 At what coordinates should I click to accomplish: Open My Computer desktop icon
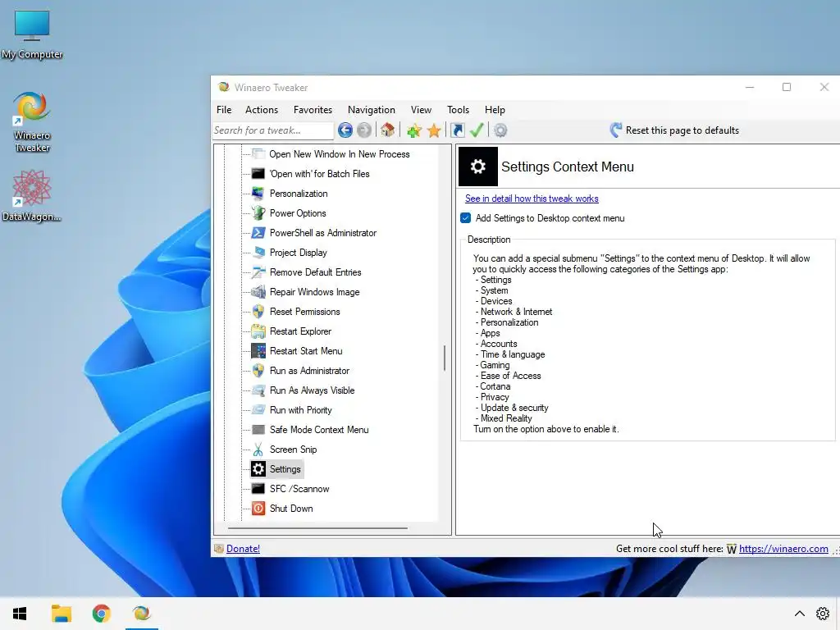[x=32, y=34]
